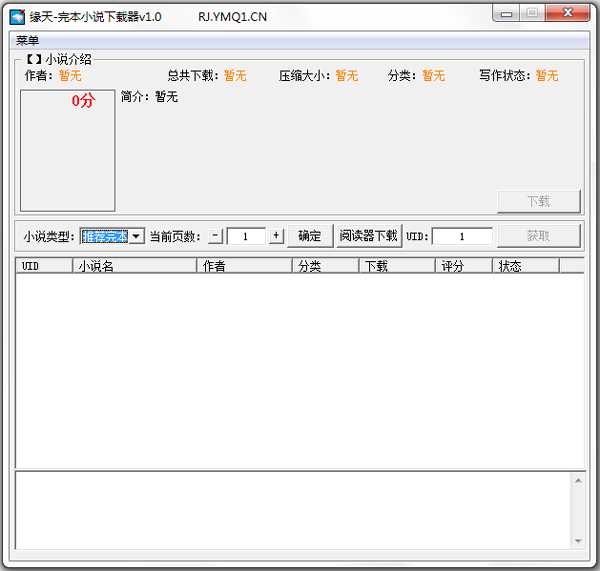
Task: Click the 暂无 value beside 写作状态
Action: point(547,75)
